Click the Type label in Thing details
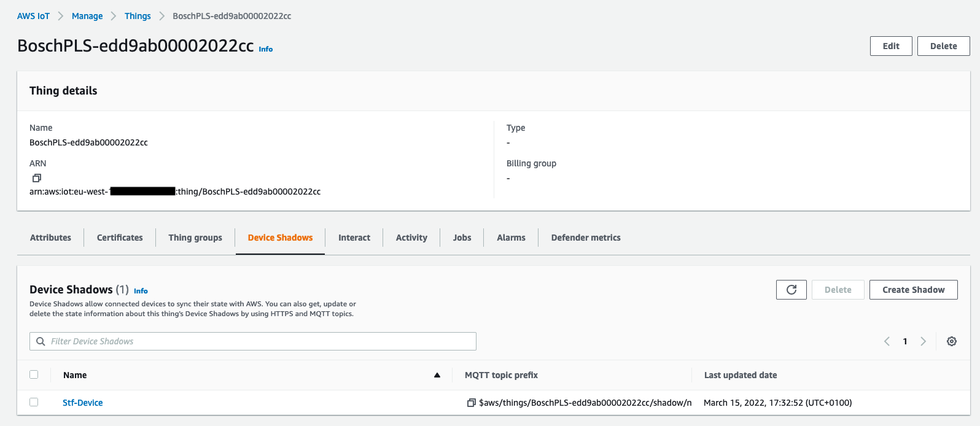This screenshot has height=426, width=980. pyautogui.click(x=516, y=128)
